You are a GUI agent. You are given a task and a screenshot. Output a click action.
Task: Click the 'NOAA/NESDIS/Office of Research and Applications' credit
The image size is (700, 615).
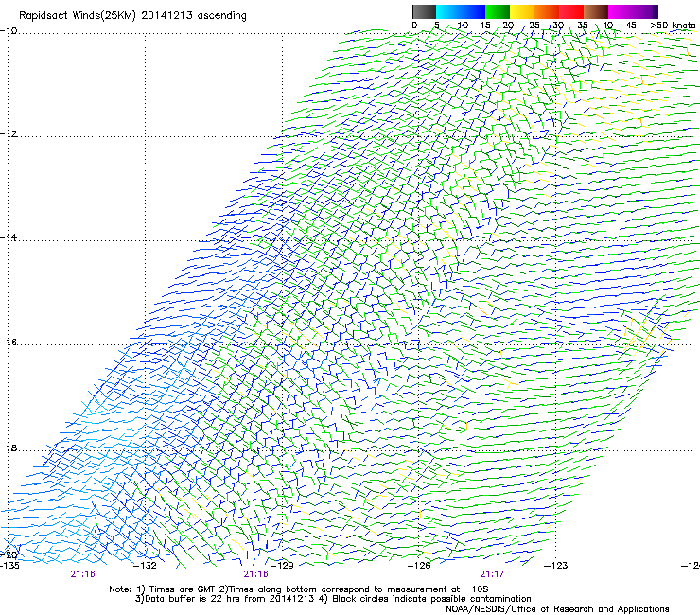pyautogui.click(x=557, y=609)
